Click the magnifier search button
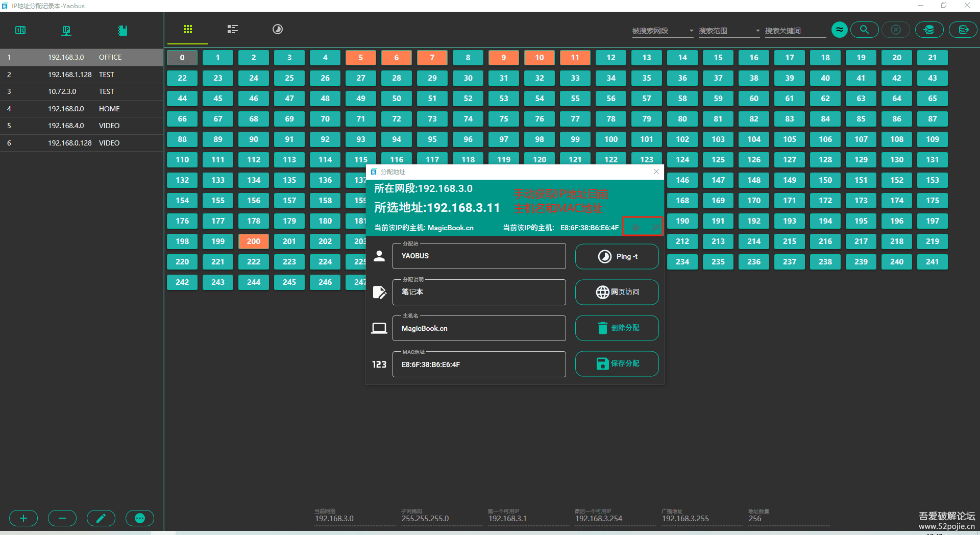 tap(864, 30)
